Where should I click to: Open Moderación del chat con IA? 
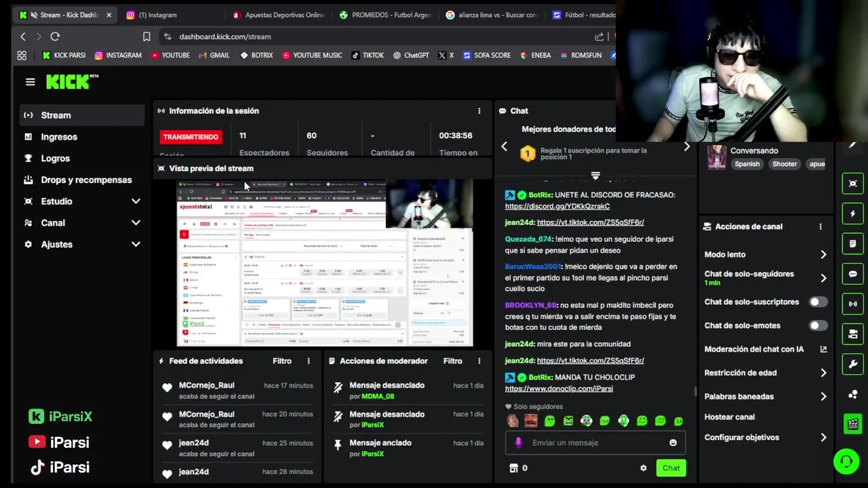(766, 349)
